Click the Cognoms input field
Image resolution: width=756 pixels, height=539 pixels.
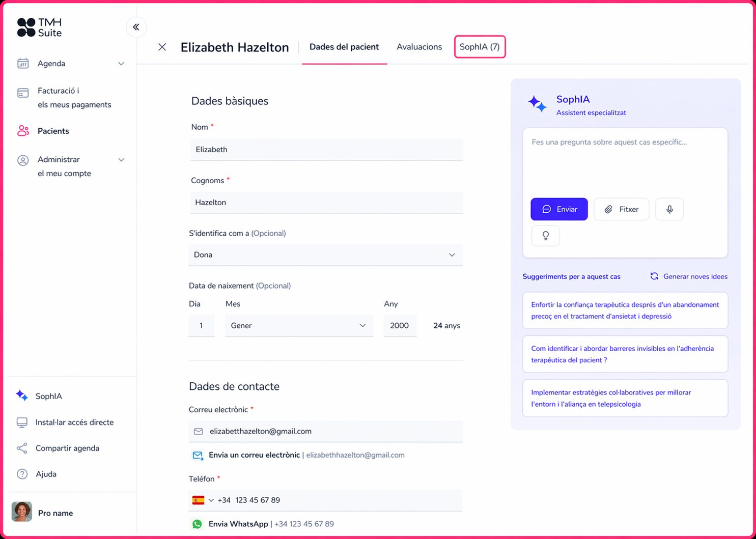pos(326,203)
